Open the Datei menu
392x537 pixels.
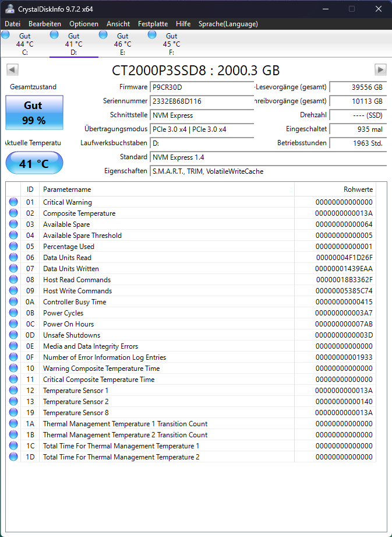[x=13, y=24]
